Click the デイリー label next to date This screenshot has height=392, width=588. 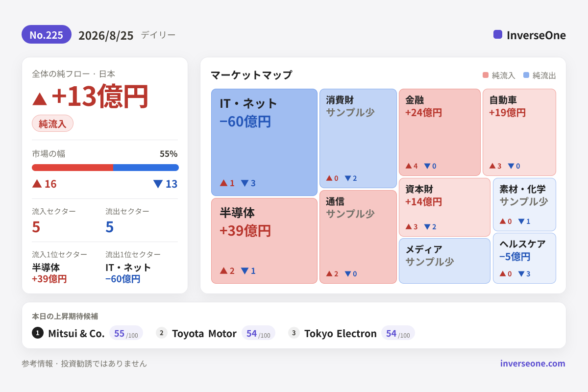pyautogui.click(x=158, y=35)
